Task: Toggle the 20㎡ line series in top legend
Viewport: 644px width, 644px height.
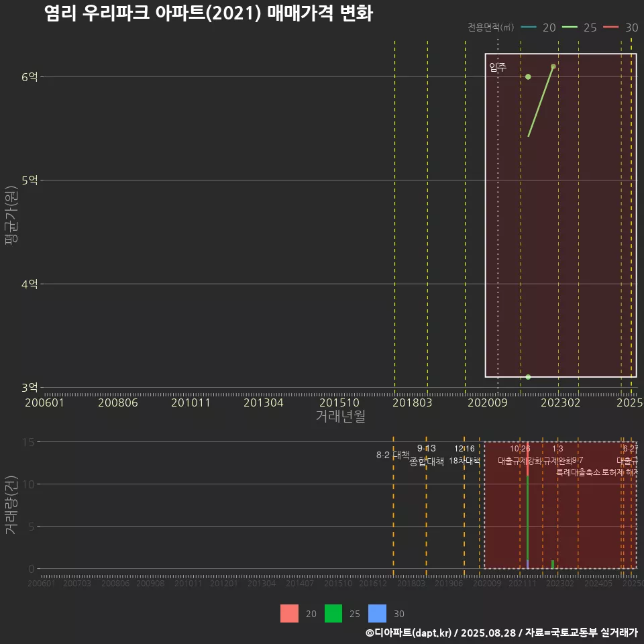Action: (x=549, y=28)
